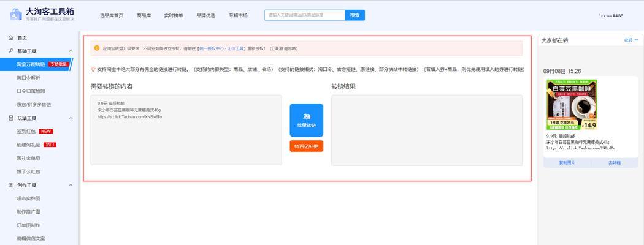Open 实时榜单 in top navigation
Screen dimensions: 644x245
tap(174, 15)
